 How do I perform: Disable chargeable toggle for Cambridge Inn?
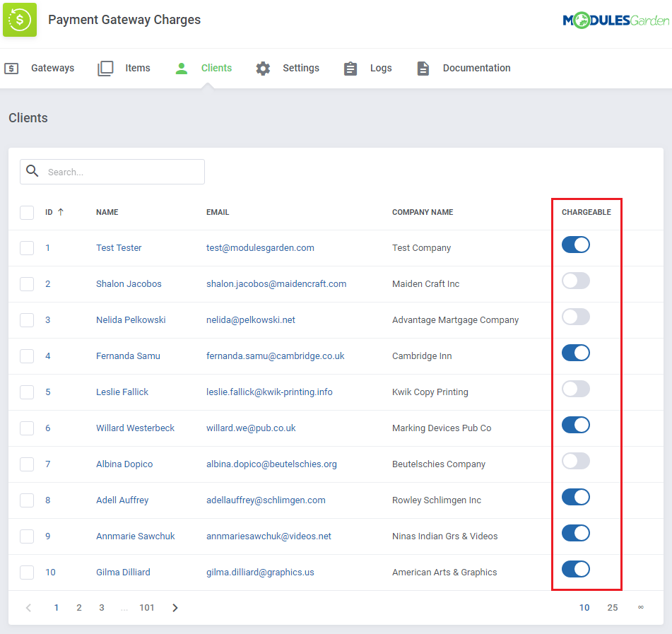pos(576,353)
